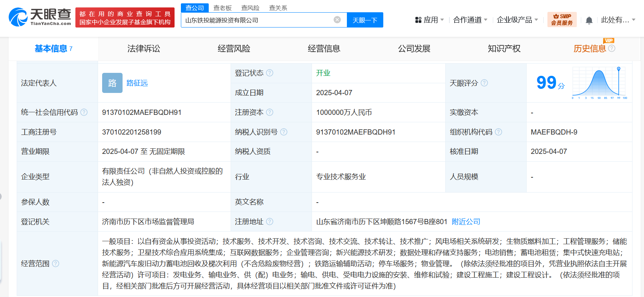The image size is (644, 297).
Task: Click the help icon beside 天眼评分
Action: click(484, 83)
